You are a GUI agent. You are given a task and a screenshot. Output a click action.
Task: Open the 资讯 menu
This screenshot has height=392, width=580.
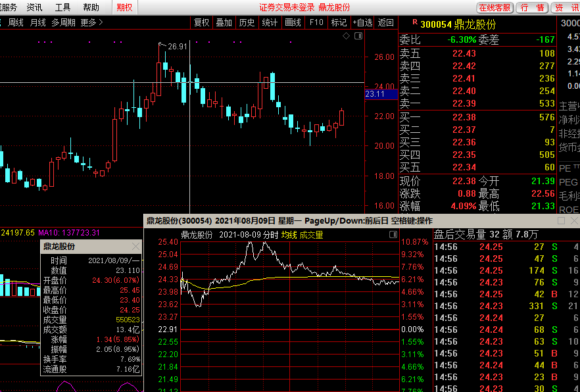pos(34,7)
